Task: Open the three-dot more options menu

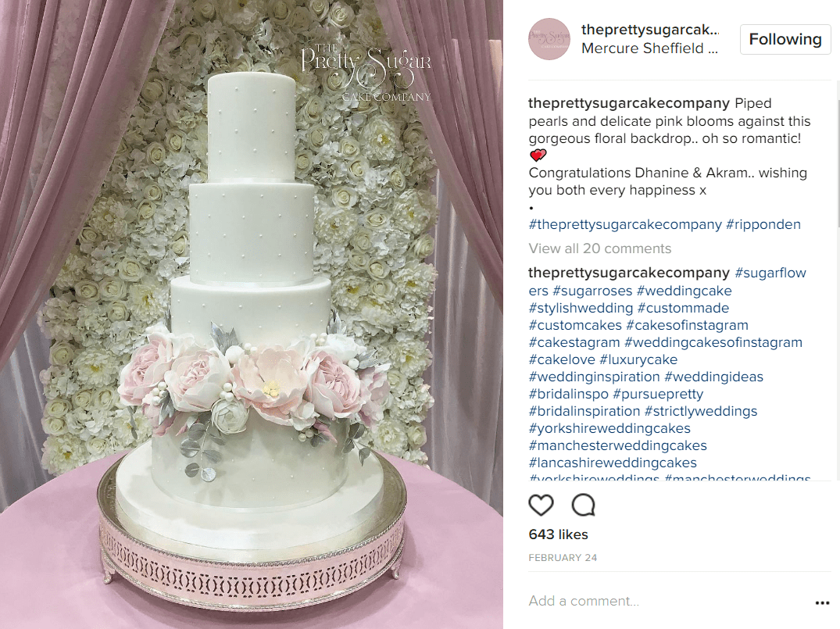Action: click(822, 602)
